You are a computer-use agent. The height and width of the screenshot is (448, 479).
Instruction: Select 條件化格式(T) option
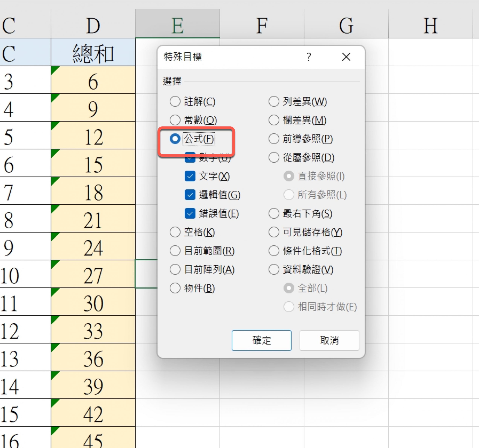(274, 251)
